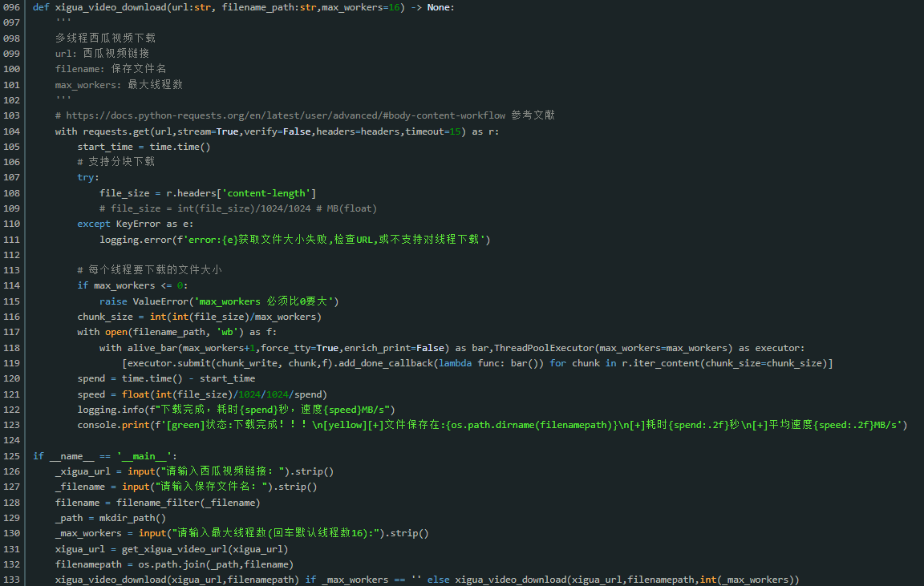The height and width of the screenshot is (586, 924).
Task: Click line number 096 in the gutter
Action: (11, 8)
